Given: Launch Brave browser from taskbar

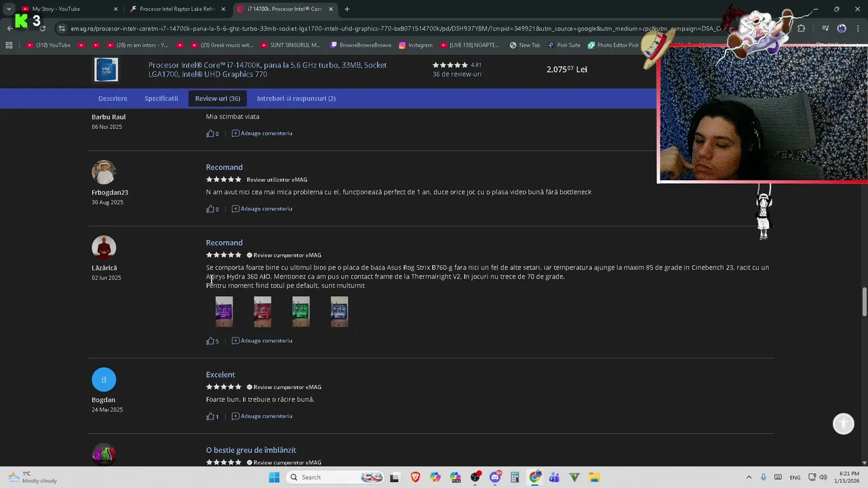Looking at the screenshot, I should pos(415,477).
